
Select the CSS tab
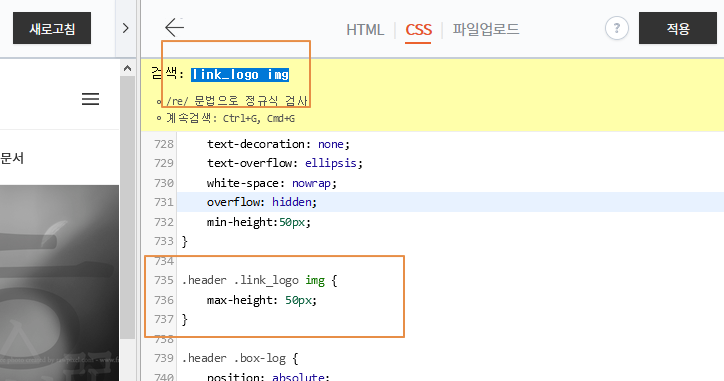(418, 30)
